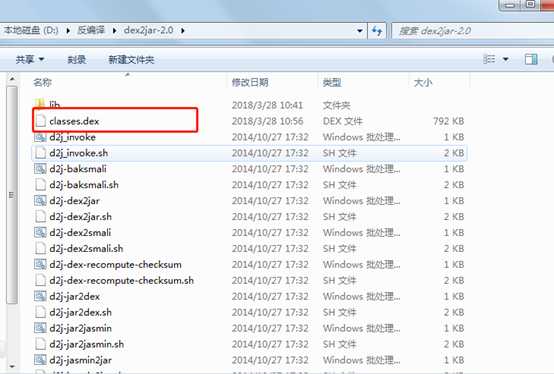
Task: Expand the arrow after 反编译 breadcrumb
Action: [114, 31]
